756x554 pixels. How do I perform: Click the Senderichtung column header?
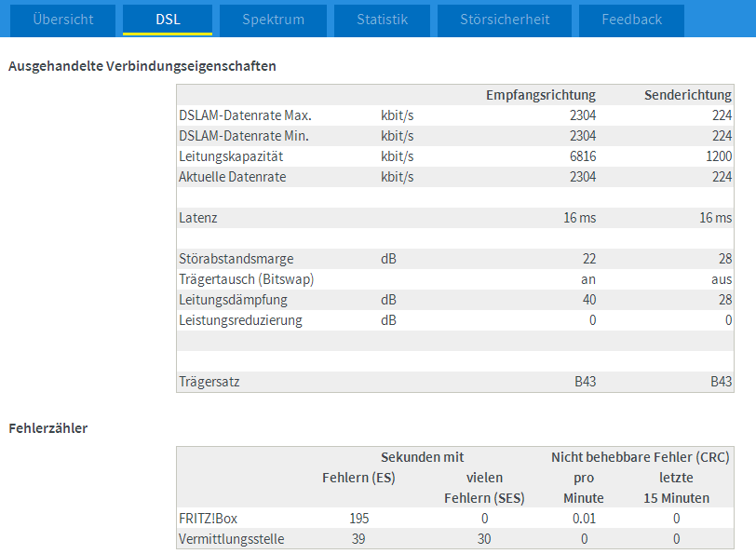click(688, 95)
